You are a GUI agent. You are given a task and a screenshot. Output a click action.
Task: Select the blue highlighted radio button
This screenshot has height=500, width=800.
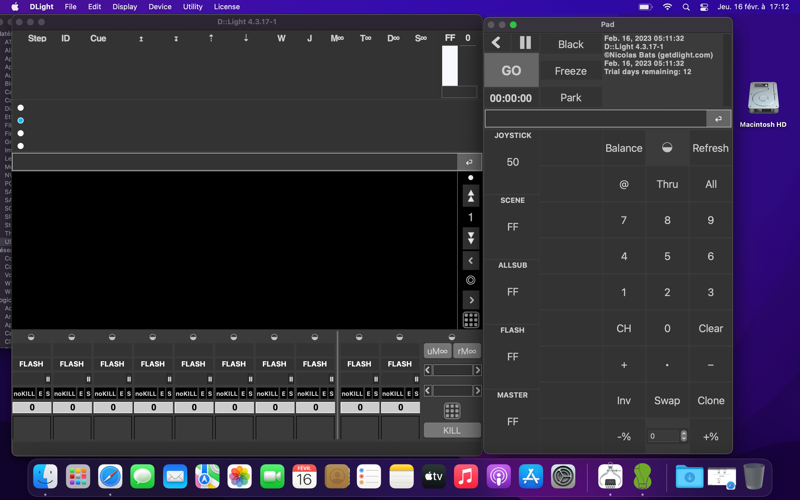click(x=21, y=120)
